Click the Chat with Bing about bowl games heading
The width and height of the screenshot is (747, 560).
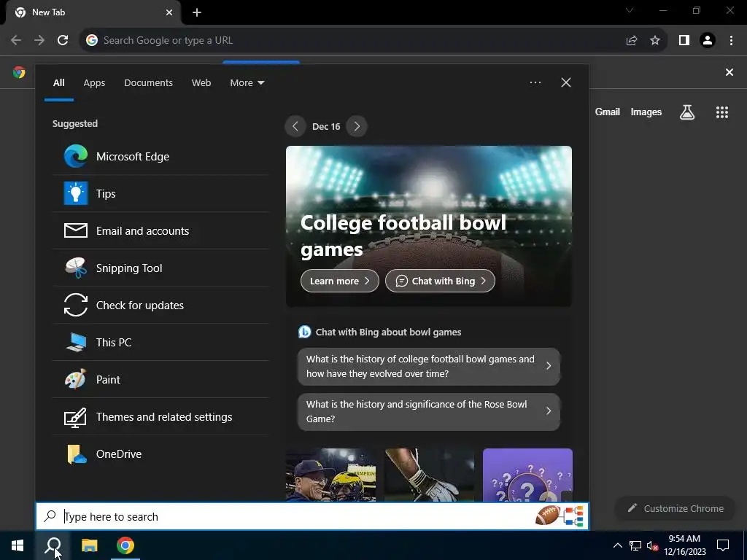(x=388, y=332)
